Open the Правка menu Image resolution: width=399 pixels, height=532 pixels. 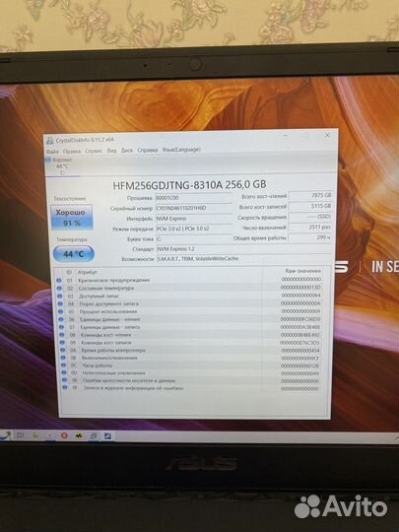point(72,151)
